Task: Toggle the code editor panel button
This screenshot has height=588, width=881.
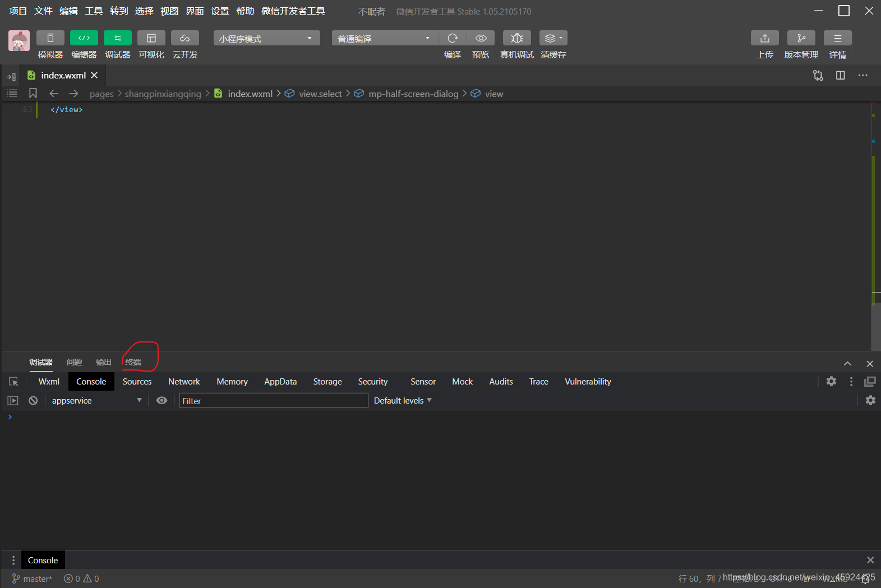Action: [84, 38]
